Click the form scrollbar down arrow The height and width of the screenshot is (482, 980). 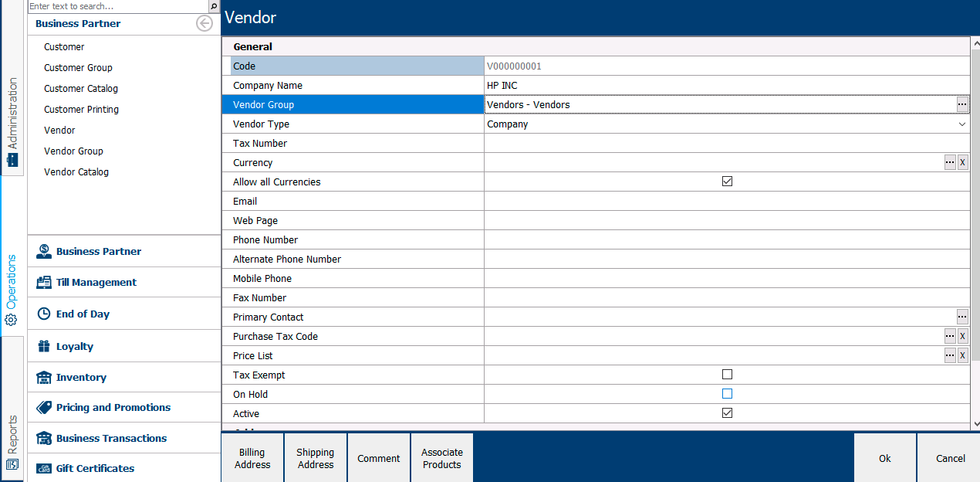coord(975,424)
